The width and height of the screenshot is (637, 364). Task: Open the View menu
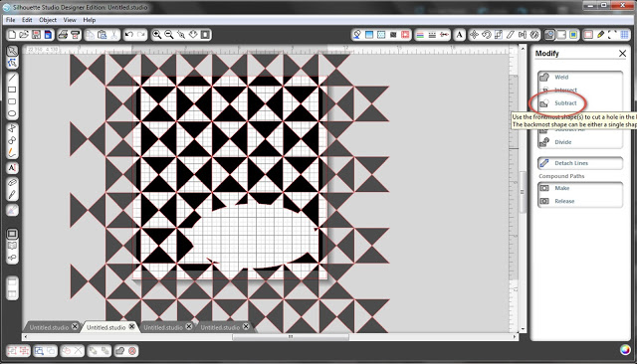coord(70,20)
